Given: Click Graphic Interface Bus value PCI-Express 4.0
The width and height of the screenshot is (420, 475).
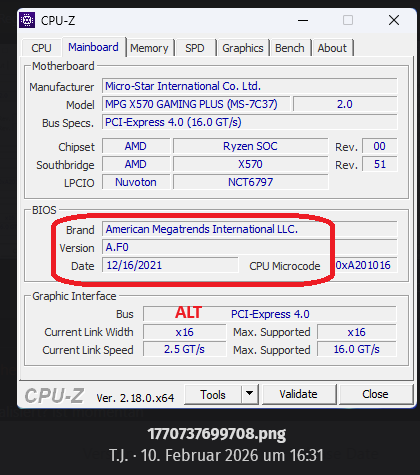Looking at the screenshot, I should (270, 314).
